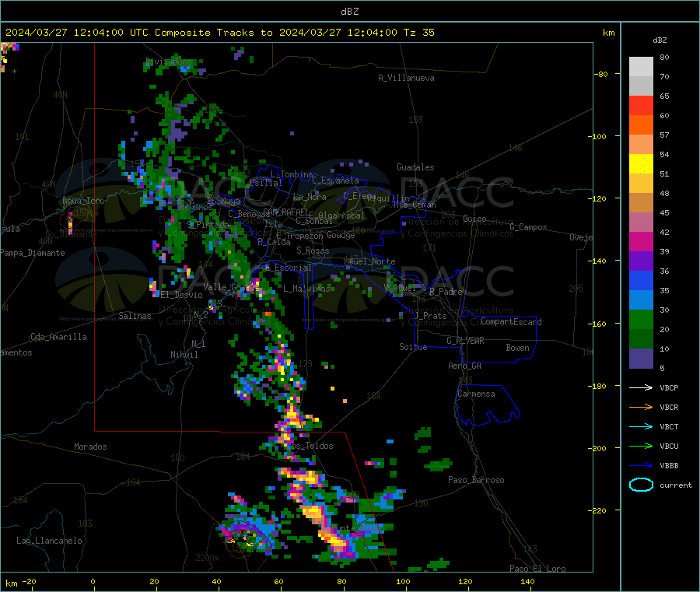Click the Bowen map label
This screenshot has width=700, height=592.
[517, 348]
